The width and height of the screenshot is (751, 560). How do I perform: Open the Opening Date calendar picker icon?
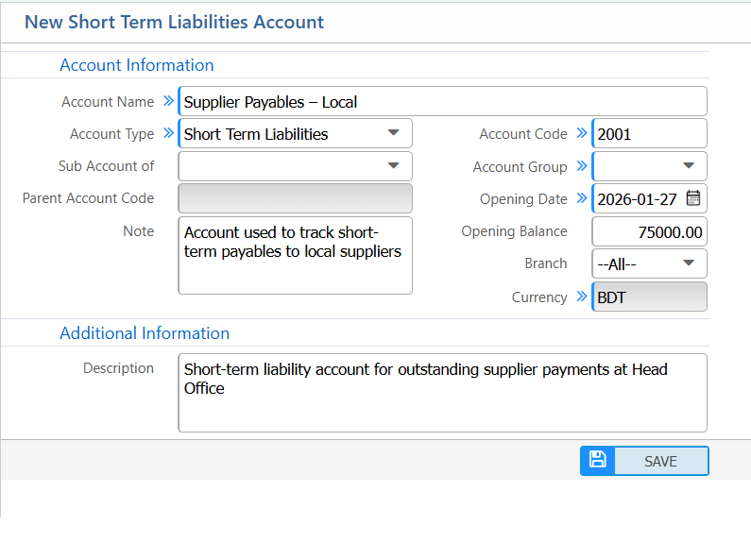pyautogui.click(x=693, y=198)
